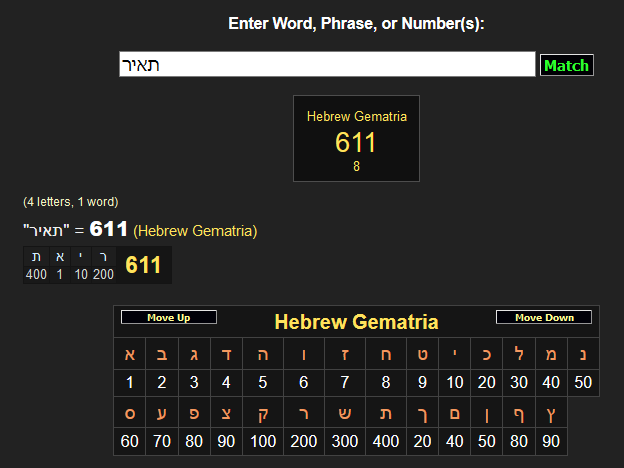Open the Hebrew Gematria 611 result box
The width and height of the screenshot is (624, 468).
click(356, 138)
